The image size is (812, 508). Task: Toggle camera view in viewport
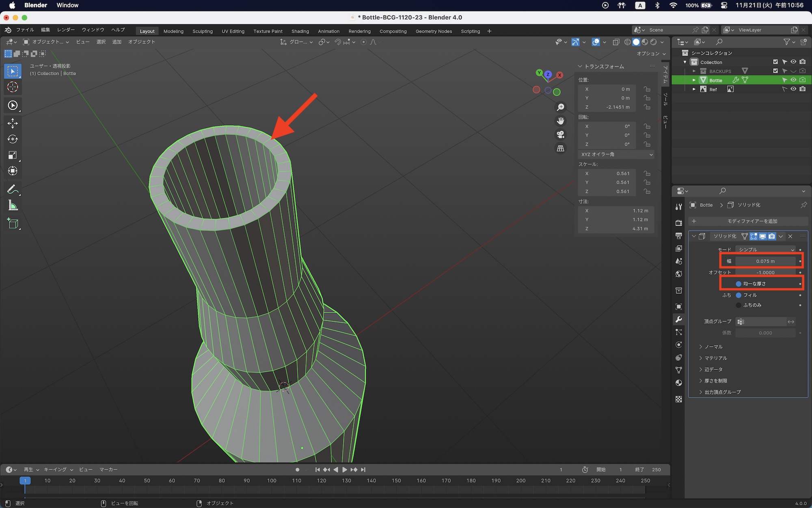point(560,135)
